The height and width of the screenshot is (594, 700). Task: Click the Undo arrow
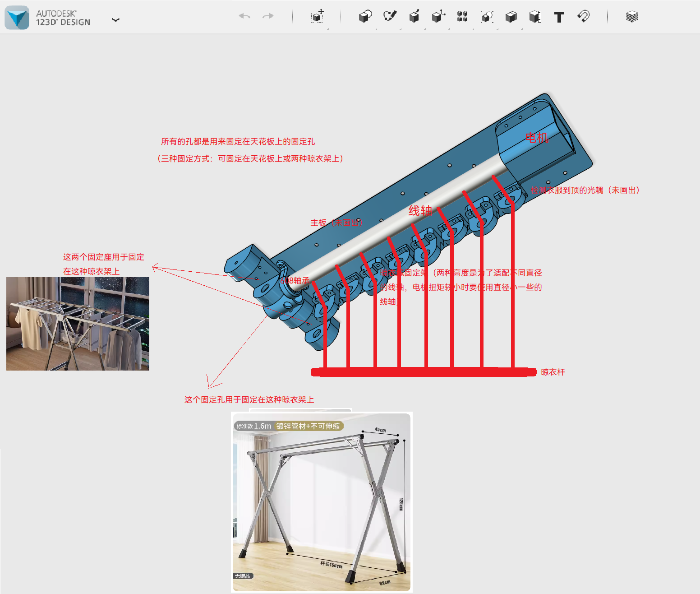click(x=244, y=16)
